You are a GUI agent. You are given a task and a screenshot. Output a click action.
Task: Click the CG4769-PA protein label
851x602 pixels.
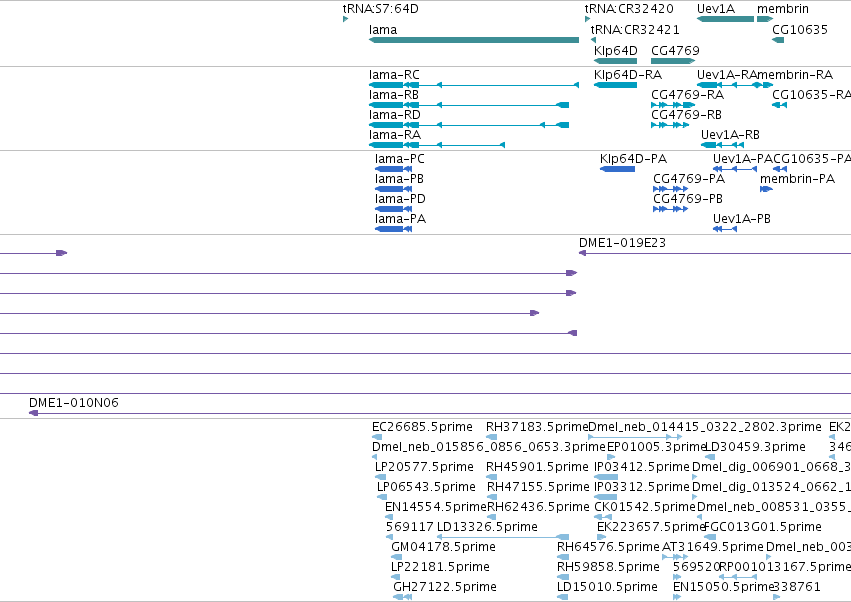click(x=689, y=179)
